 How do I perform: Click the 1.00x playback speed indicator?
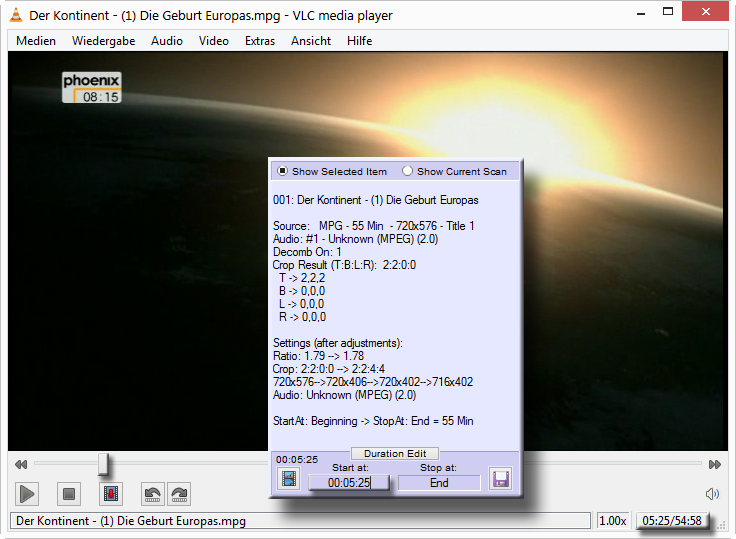pos(613,521)
